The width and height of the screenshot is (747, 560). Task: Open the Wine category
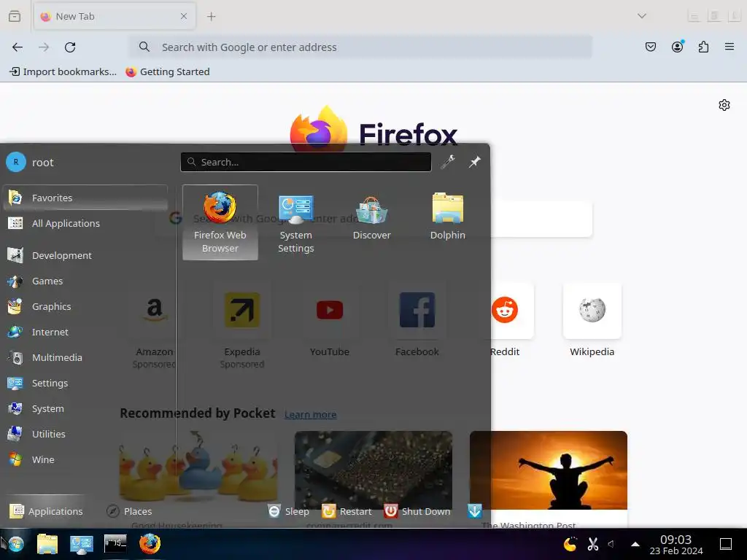coord(85,459)
